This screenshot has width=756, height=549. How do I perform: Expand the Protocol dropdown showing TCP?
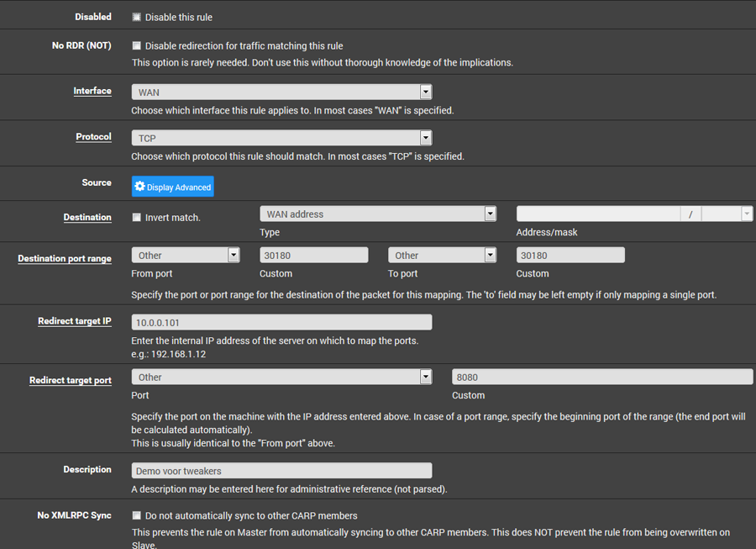[281, 138]
